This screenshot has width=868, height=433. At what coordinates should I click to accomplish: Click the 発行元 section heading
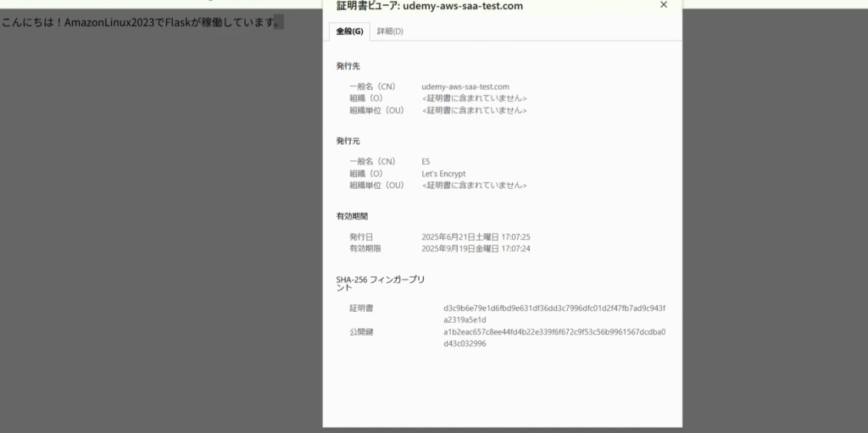[348, 142]
